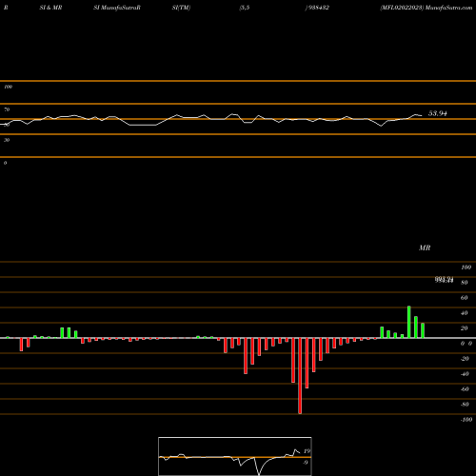Viewport: 476px width, 476px height.
Task: Select the 0 label on the RSI axis
Action: (x=5, y=163)
